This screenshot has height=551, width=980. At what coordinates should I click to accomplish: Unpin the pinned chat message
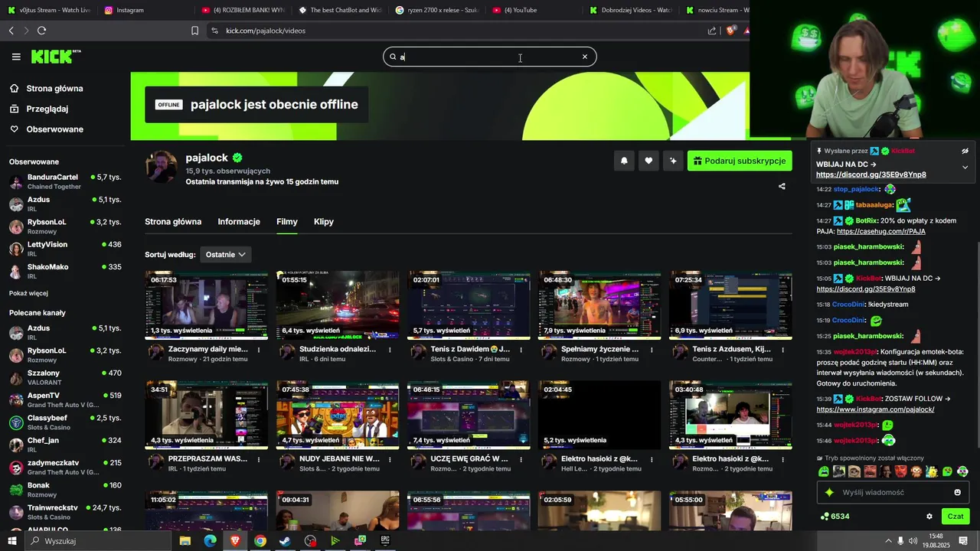point(965,151)
